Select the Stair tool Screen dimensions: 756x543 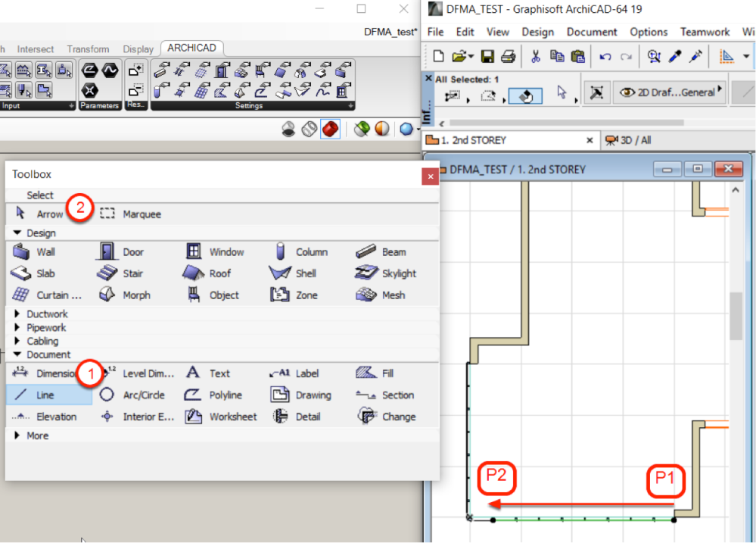(x=120, y=273)
